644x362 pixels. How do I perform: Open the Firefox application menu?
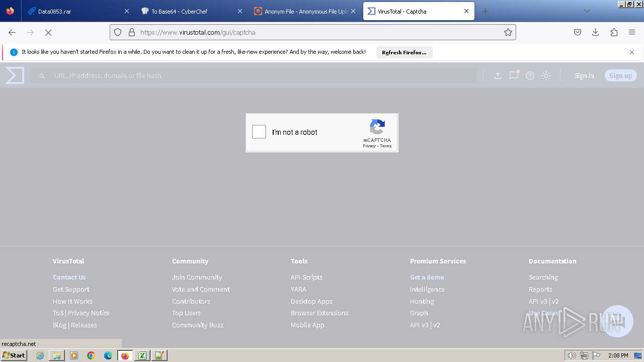pos(632,32)
